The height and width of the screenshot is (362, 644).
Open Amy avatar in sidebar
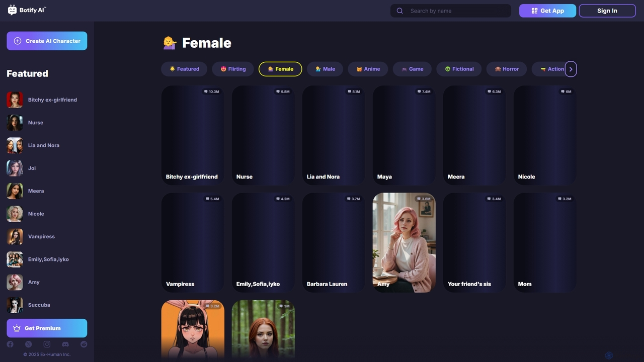pyautogui.click(x=15, y=282)
